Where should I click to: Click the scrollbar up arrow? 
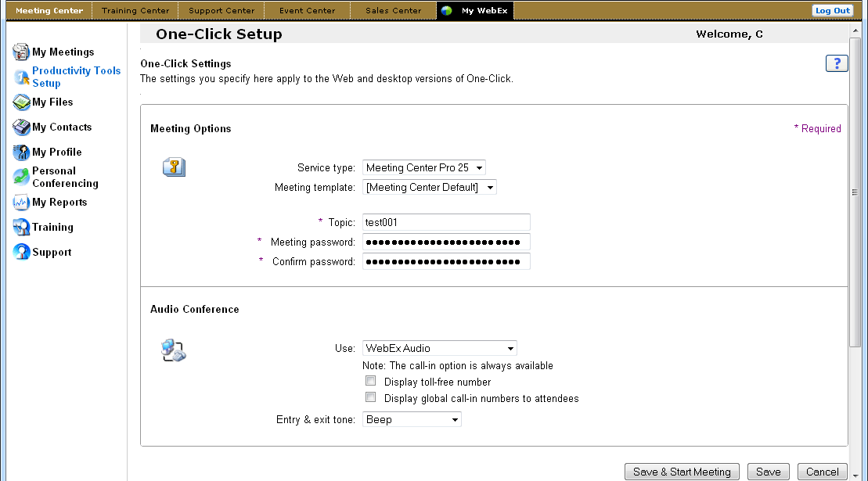tap(855, 31)
